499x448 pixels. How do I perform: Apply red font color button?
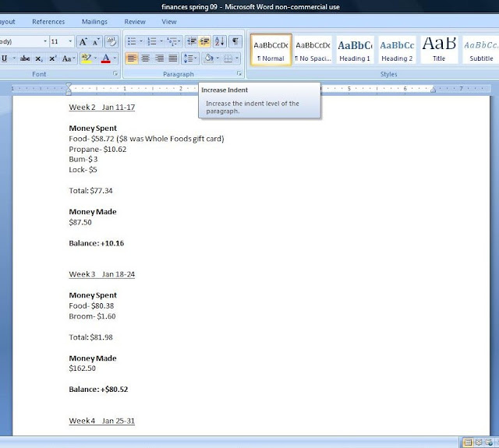(106, 58)
